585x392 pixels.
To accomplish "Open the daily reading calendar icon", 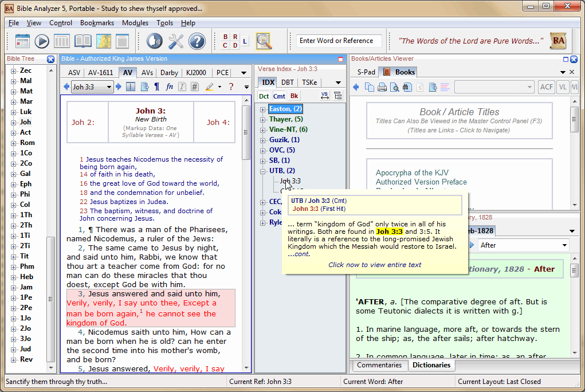I will tap(22, 41).
